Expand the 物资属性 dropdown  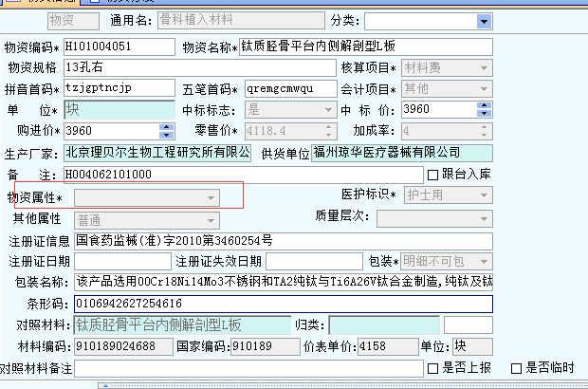pos(211,198)
